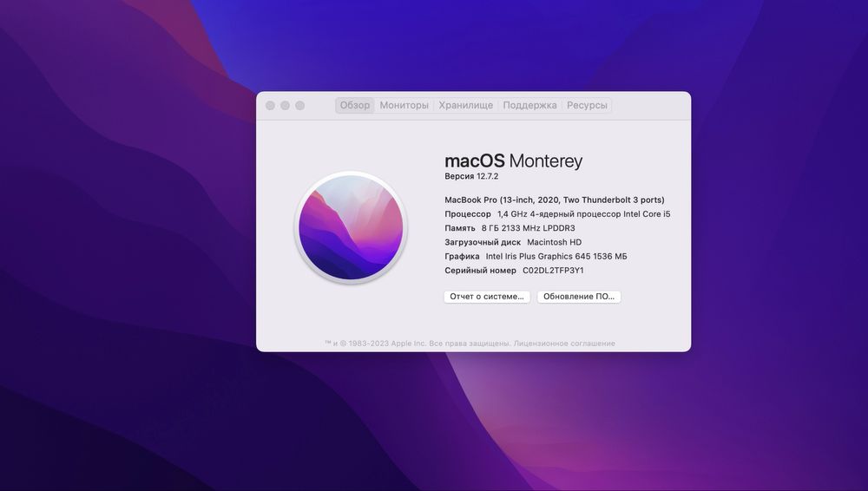Viewport: 868px width, 491px height.
Task: Click the window zoom button
Action: pyautogui.click(x=300, y=105)
